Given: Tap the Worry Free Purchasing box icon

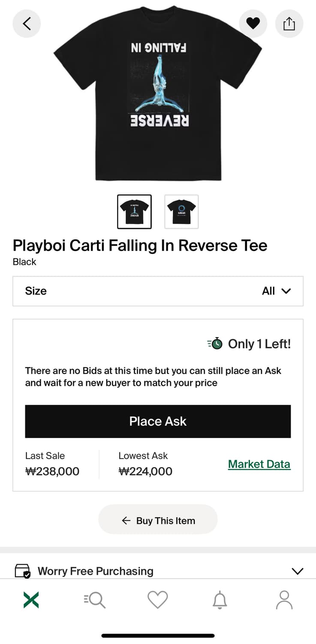Looking at the screenshot, I should (x=22, y=571).
